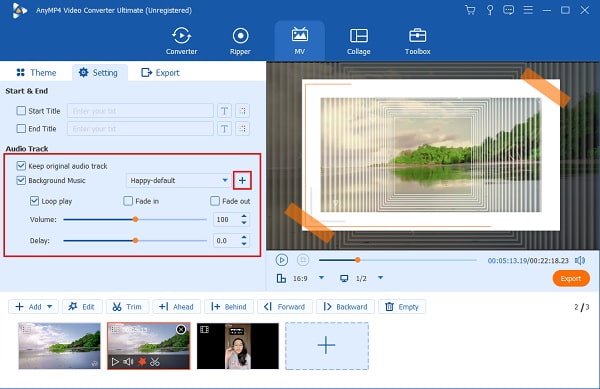Image resolution: width=600 pixels, height=389 pixels.
Task: Open the Collage module
Action: point(359,41)
